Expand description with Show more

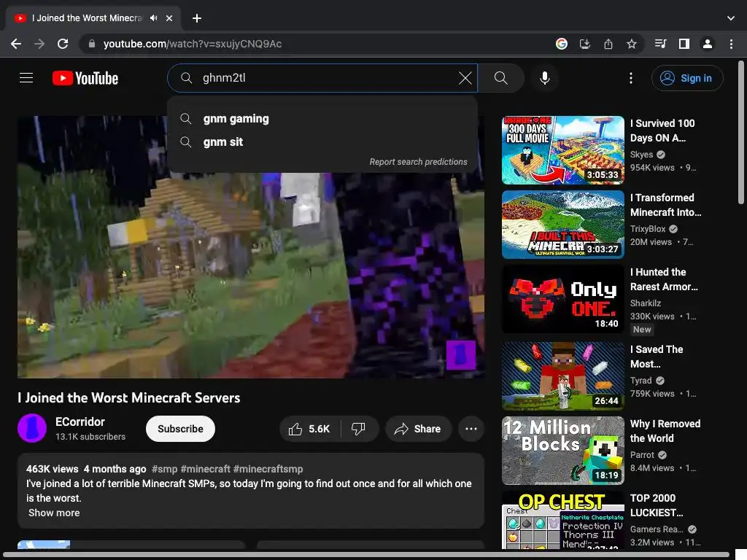pyautogui.click(x=54, y=513)
